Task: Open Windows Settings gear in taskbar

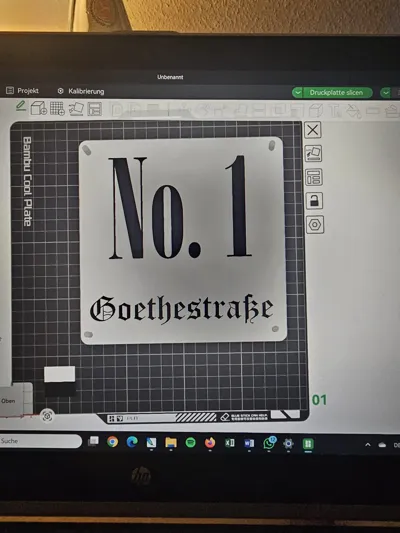Action: [288, 444]
